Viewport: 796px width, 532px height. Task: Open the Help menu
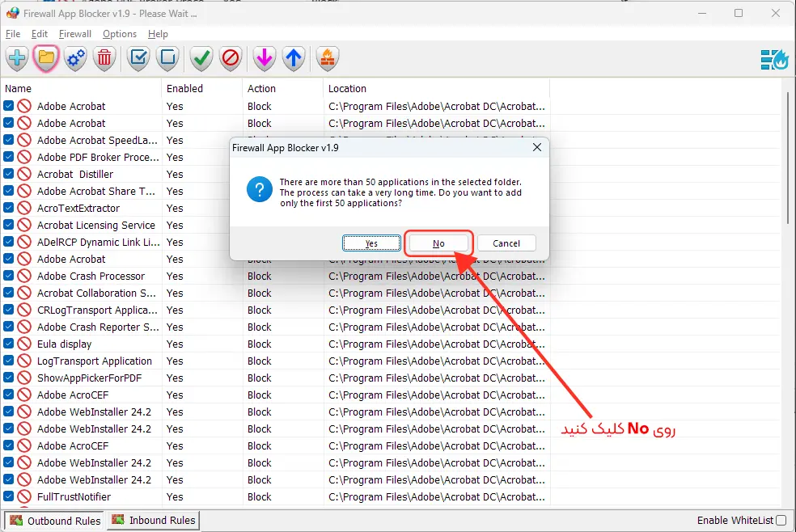[158, 34]
